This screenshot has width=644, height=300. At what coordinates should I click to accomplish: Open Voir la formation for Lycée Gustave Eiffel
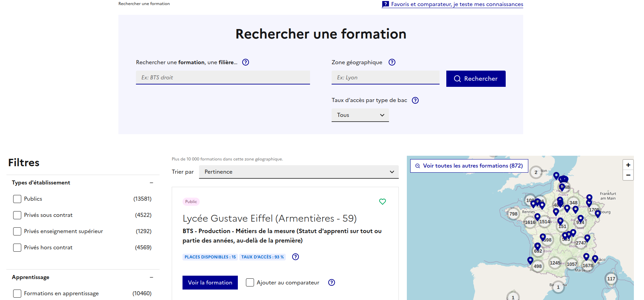coord(210,282)
